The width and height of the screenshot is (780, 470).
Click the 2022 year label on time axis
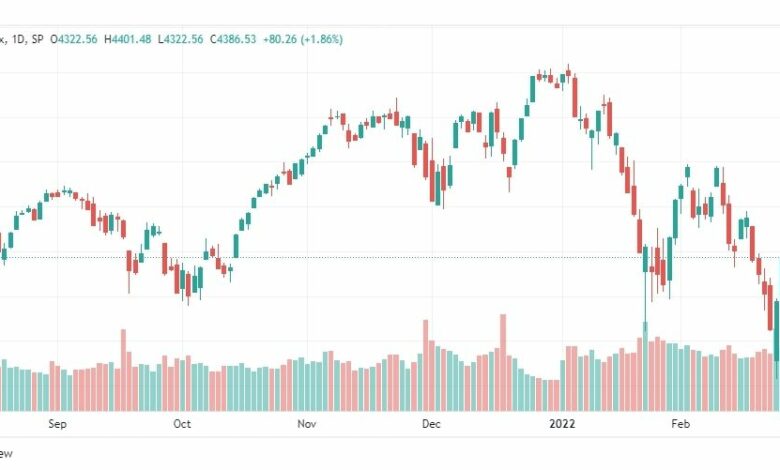pos(562,424)
